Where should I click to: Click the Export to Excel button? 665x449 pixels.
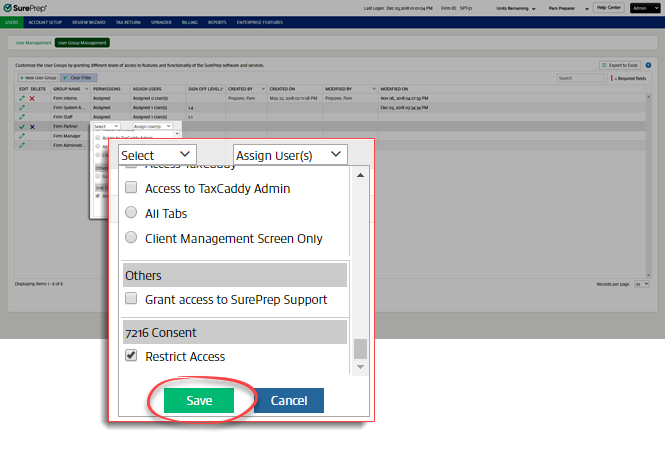(620, 65)
